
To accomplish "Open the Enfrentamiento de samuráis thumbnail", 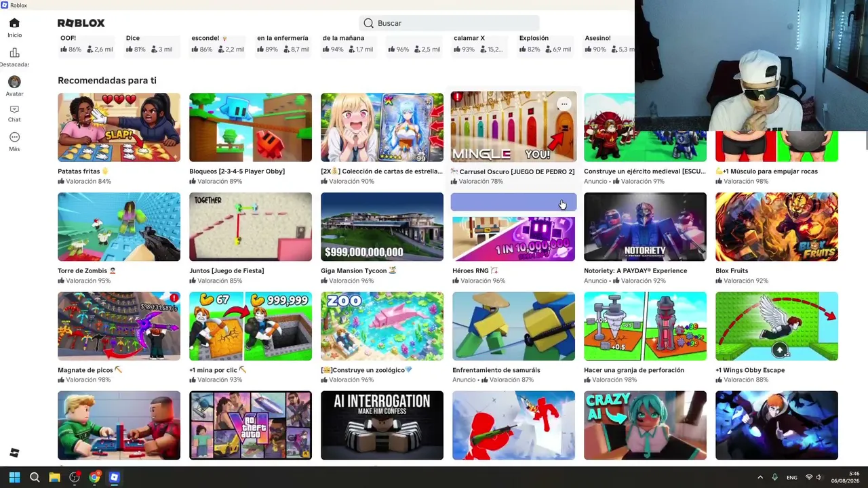I will pyautogui.click(x=513, y=326).
